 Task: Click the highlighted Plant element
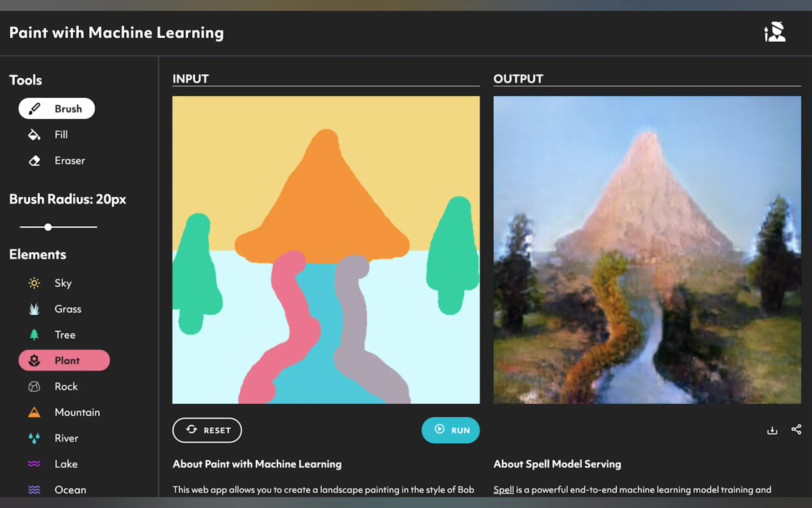tap(64, 361)
